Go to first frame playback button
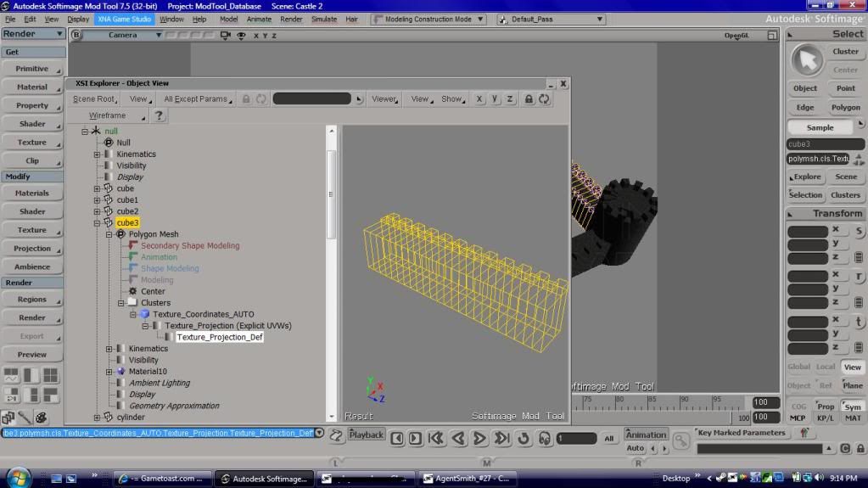The image size is (868, 488). [436, 439]
